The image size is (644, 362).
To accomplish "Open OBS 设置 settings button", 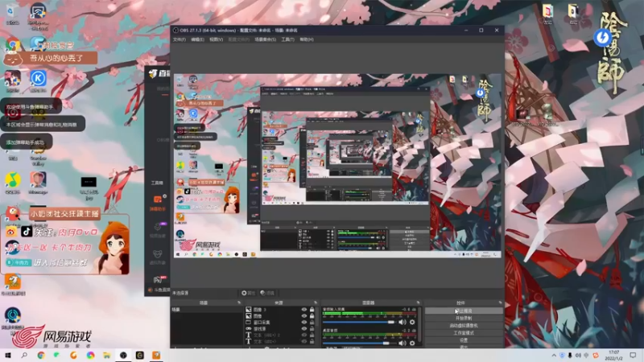I will pos(464,340).
